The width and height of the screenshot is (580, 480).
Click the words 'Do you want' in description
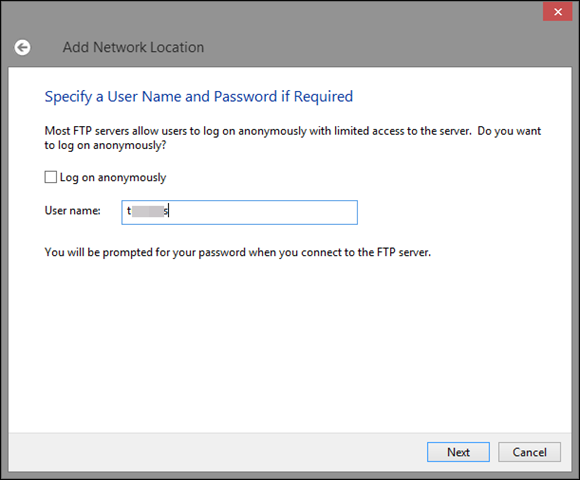(509, 131)
